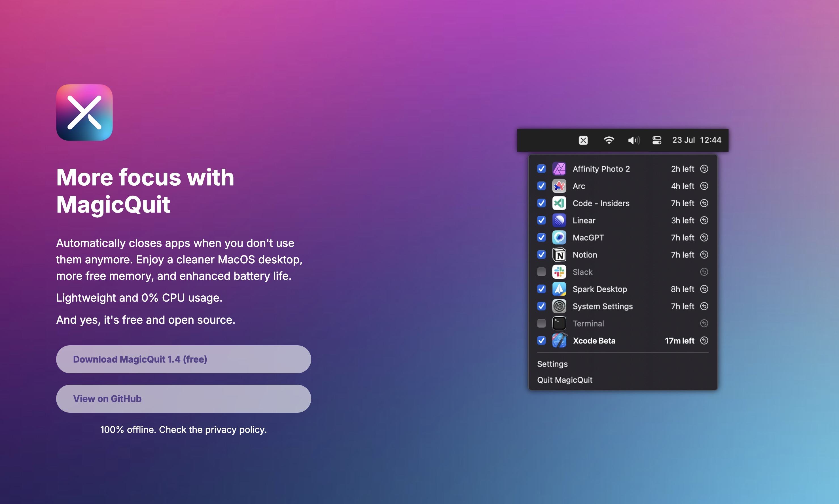Uncheck the Xcode Beta checkbox
Image resolution: width=839 pixels, height=504 pixels.
(x=542, y=341)
